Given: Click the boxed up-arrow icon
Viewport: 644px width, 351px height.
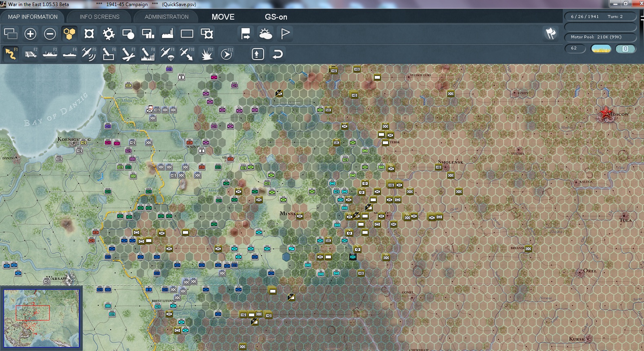Looking at the screenshot, I should point(258,54).
